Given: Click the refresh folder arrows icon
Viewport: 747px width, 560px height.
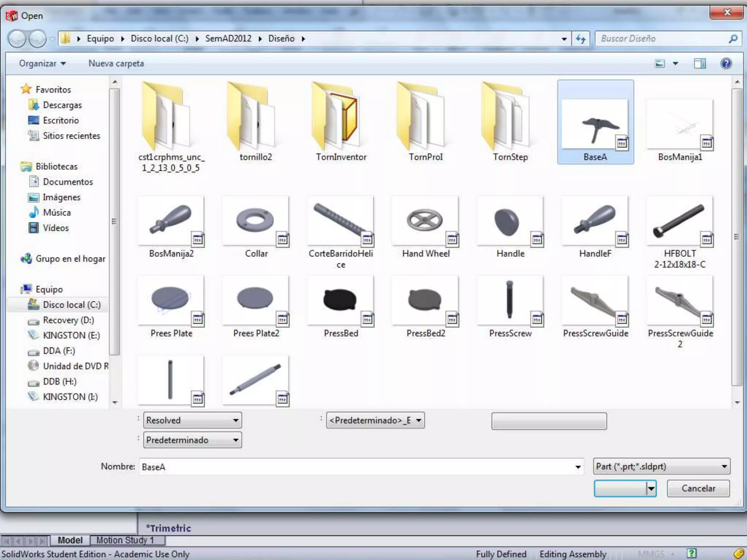Looking at the screenshot, I should (580, 39).
